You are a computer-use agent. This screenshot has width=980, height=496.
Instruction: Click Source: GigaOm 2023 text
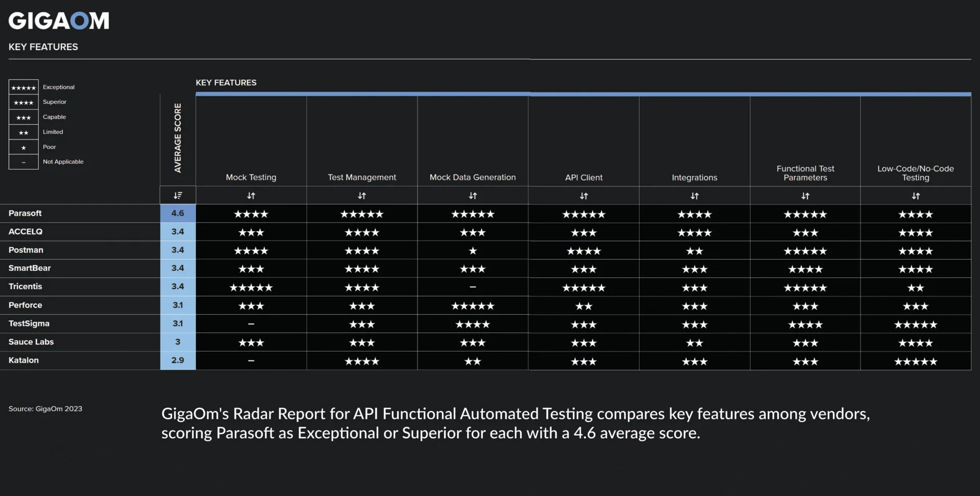(x=45, y=409)
